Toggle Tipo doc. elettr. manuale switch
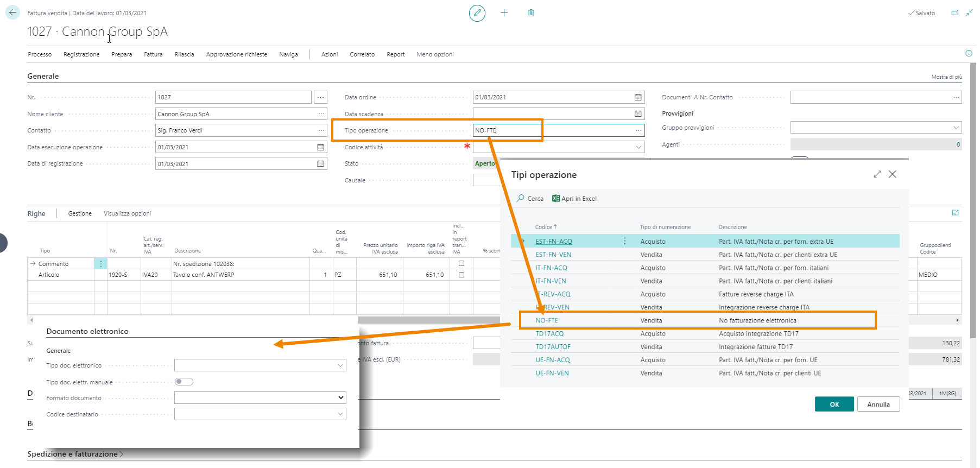This screenshot has width=980, height=468. pos(184,382)
